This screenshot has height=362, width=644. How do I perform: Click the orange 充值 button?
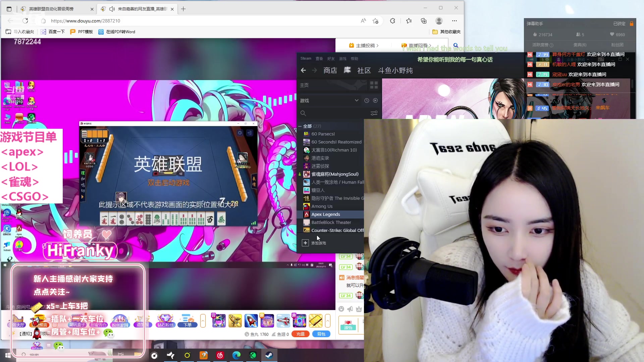(300, 334)
